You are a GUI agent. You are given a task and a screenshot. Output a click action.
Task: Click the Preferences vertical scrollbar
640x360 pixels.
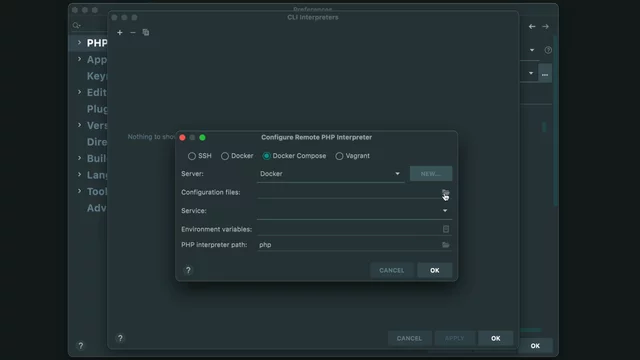point(555,122)
